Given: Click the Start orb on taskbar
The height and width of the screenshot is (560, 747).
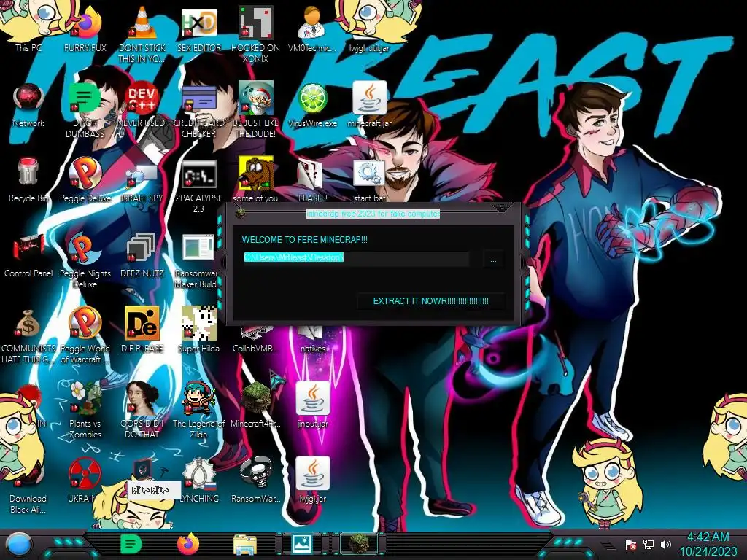Looking at the screenshot, I should point(20,544).
